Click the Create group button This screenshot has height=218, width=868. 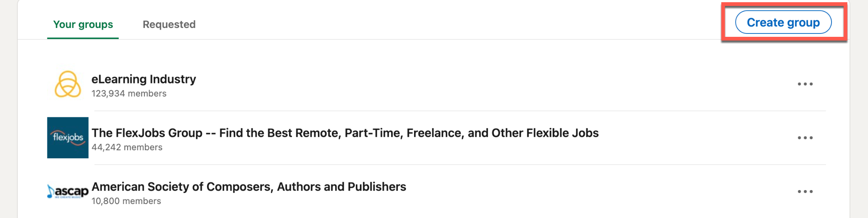(783, 22)
